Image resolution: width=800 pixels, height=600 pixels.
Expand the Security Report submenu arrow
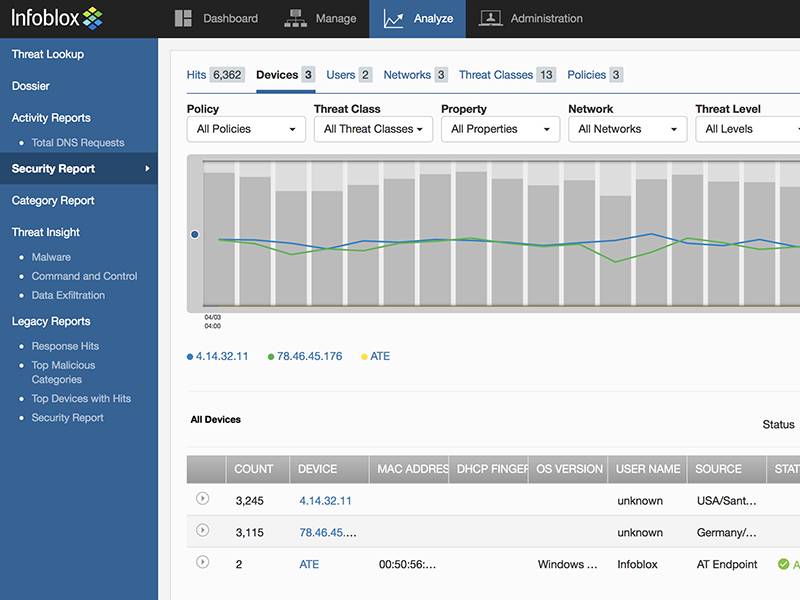pos(147,168)
